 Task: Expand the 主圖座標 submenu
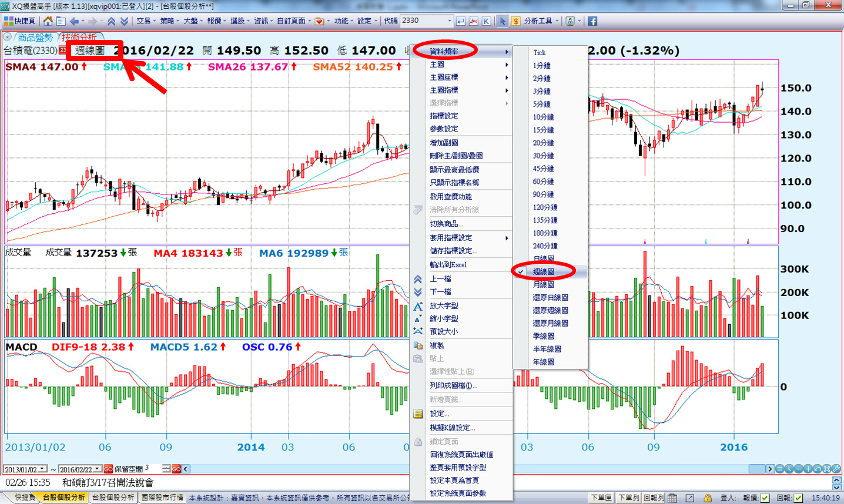[x=461, y=78]
